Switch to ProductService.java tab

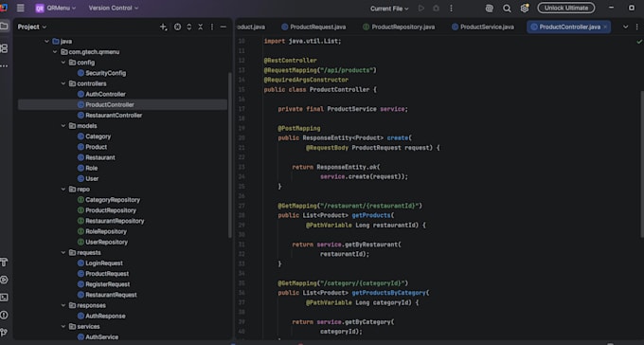click(x=483, y=27)
